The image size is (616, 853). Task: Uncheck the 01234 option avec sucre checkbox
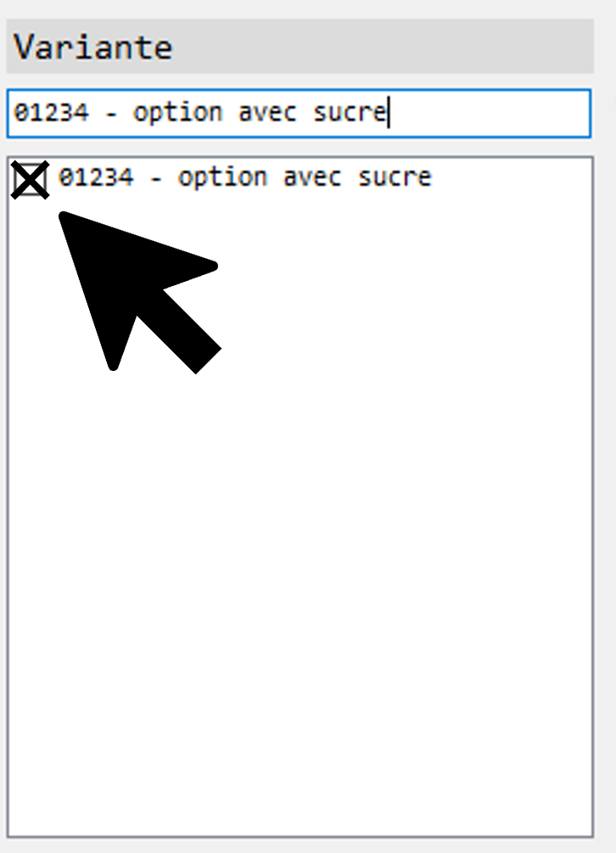point(30,180)
